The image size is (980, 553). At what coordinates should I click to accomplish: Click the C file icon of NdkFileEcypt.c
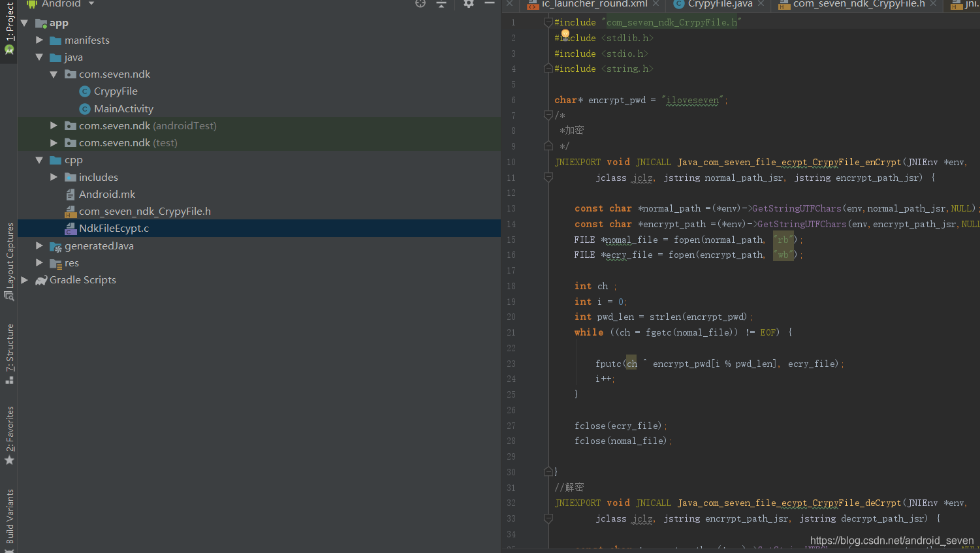pyautogui.click(x=71, y=229)
